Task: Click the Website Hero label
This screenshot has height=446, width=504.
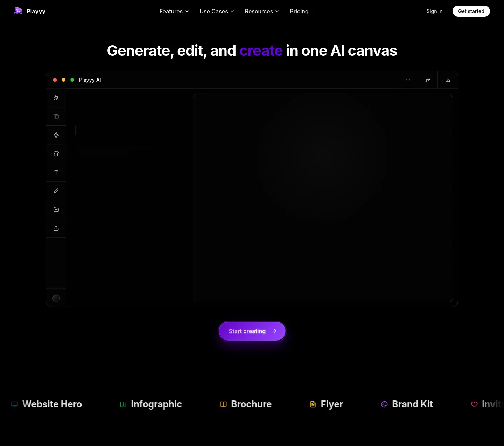Action: click(x=52, y=404)
